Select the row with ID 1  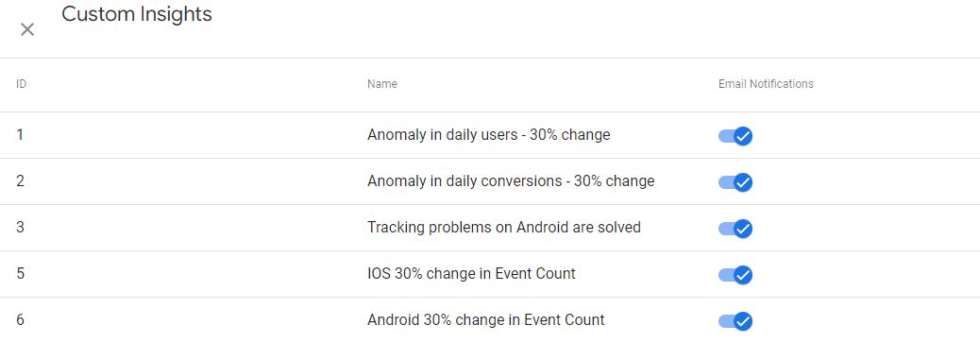coord(490,135)
